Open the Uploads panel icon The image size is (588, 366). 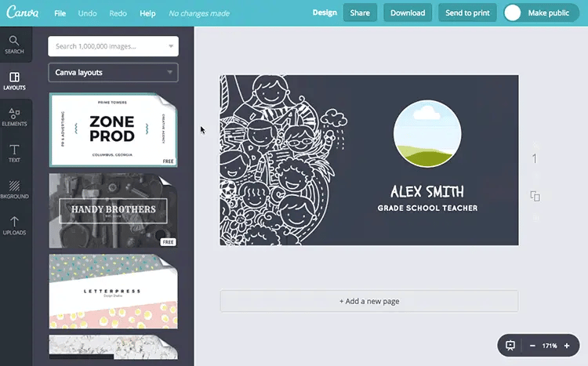(x=14, y=222)
